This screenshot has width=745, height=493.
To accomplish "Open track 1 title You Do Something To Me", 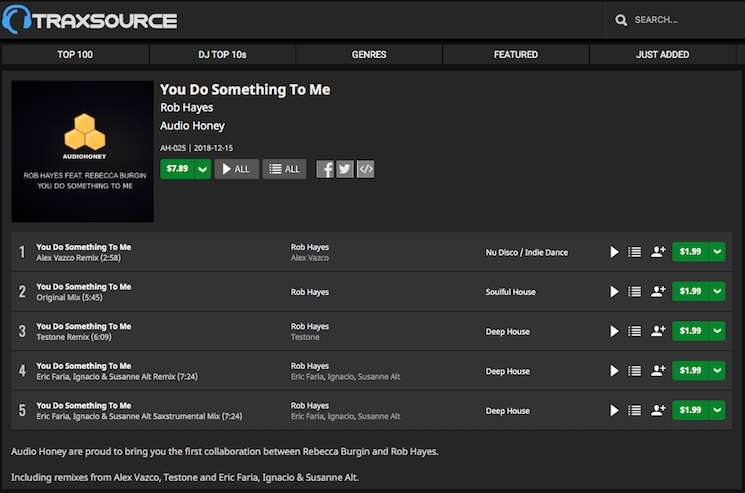I will pyautogui.click(x=84, y=247).
